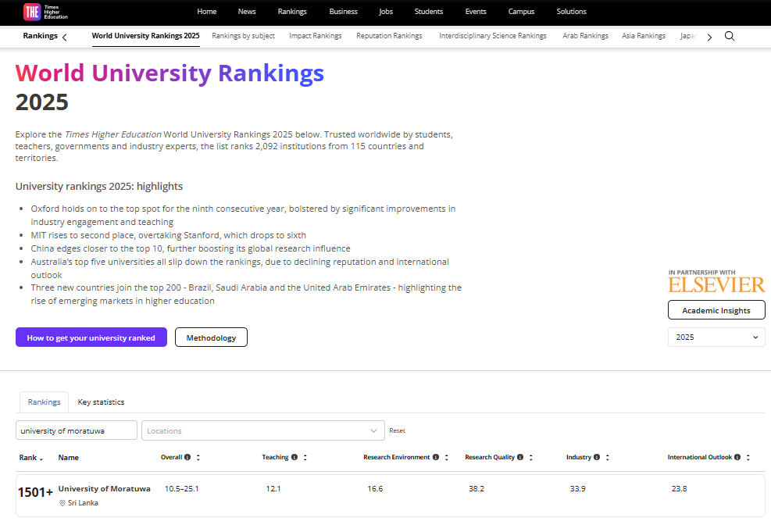Open the Locations dropdown
Viewport: 771px width, 532px height.
(x=263, y=430)
